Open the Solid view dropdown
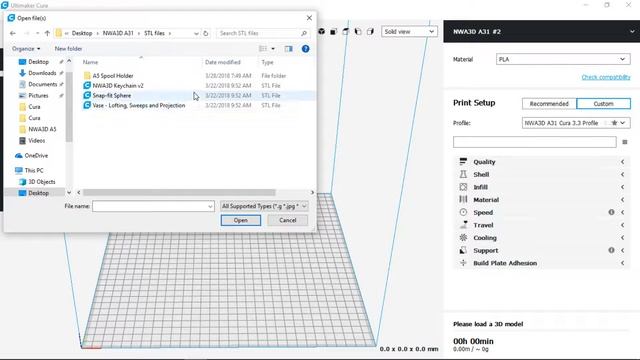640x360 pixels. (x=409, y=31)
